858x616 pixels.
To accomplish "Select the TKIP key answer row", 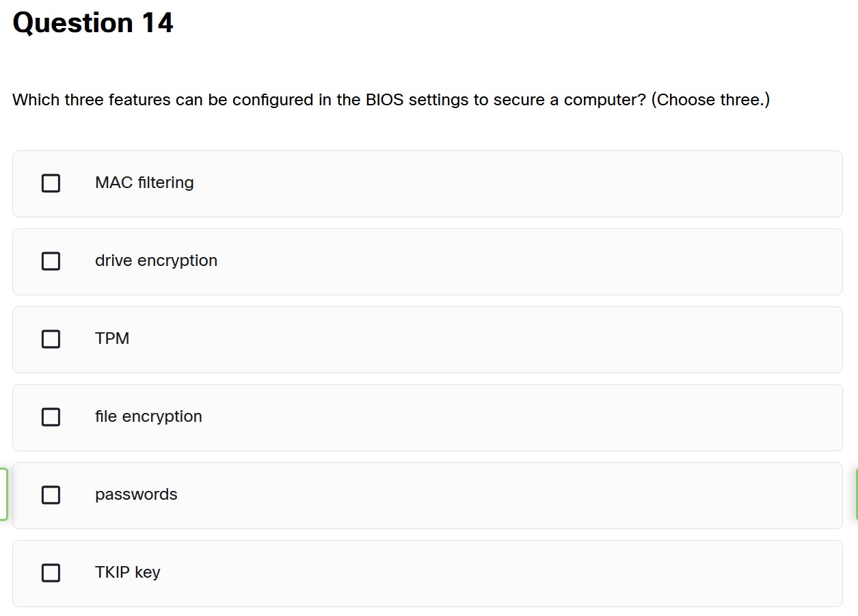I will pos(429,573).
